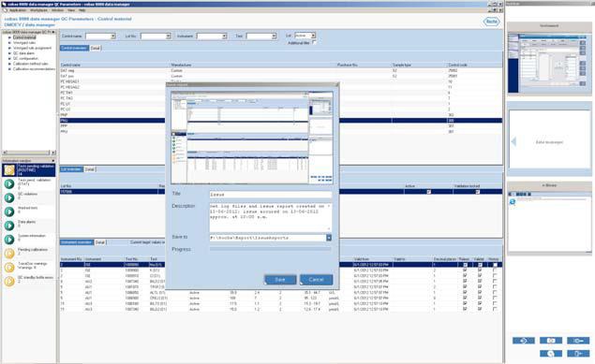Open Tests pending validation ROUTINE icon
Screen dimensions: 595x364
click(x=9, y=170)
